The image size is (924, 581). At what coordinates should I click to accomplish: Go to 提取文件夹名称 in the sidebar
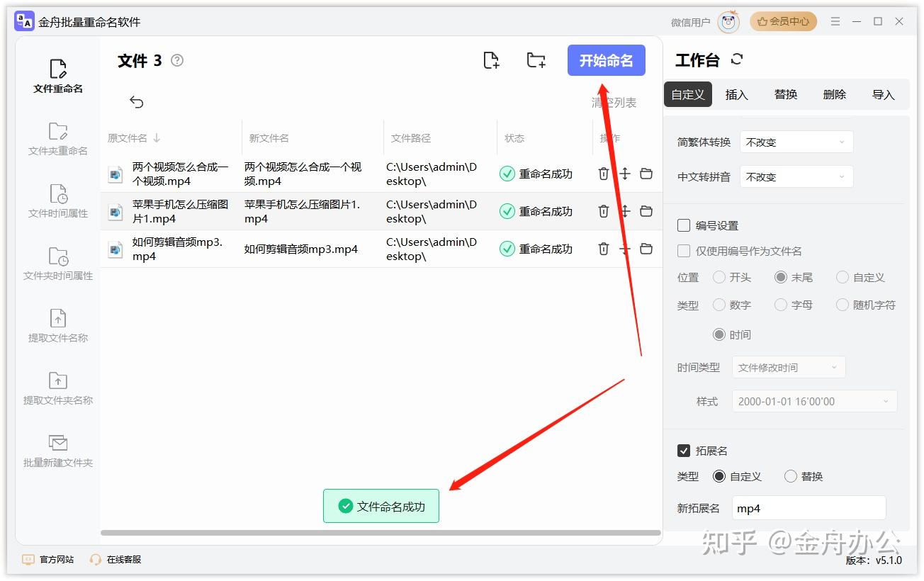pyautogui.click(x=58, y=388)
